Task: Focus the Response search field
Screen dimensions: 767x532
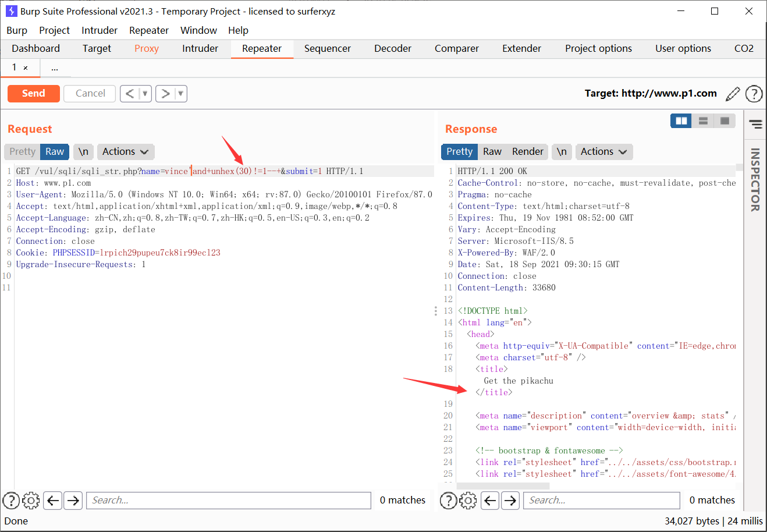Action: [602, 500]
